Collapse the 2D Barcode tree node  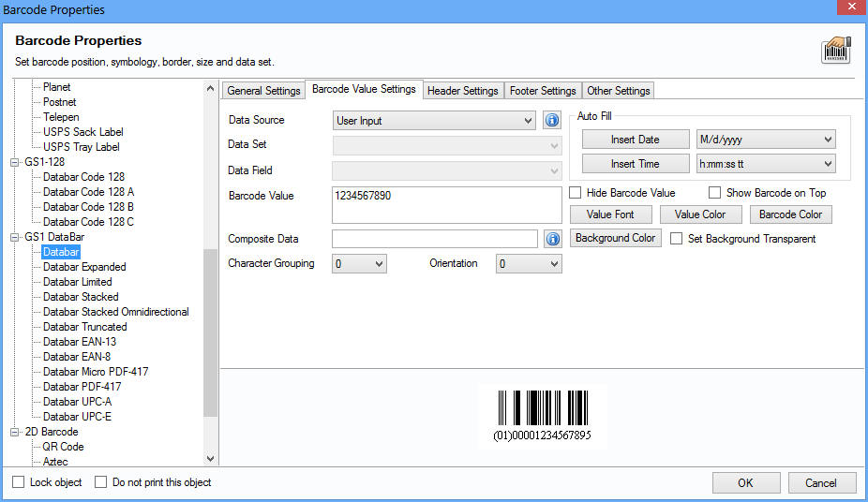point(14,432)
